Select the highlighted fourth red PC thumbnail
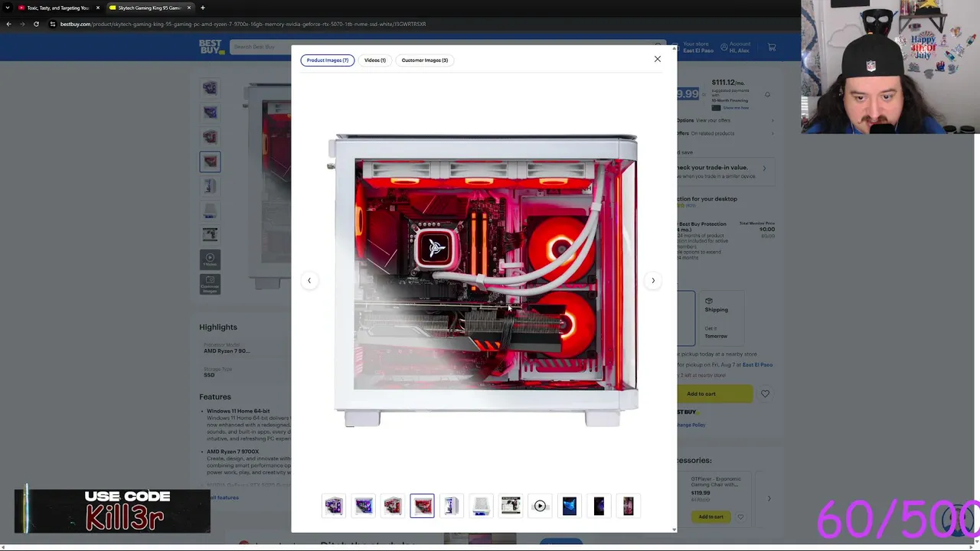This screenshot has width=980, height=551. click(x=422, y=506)
